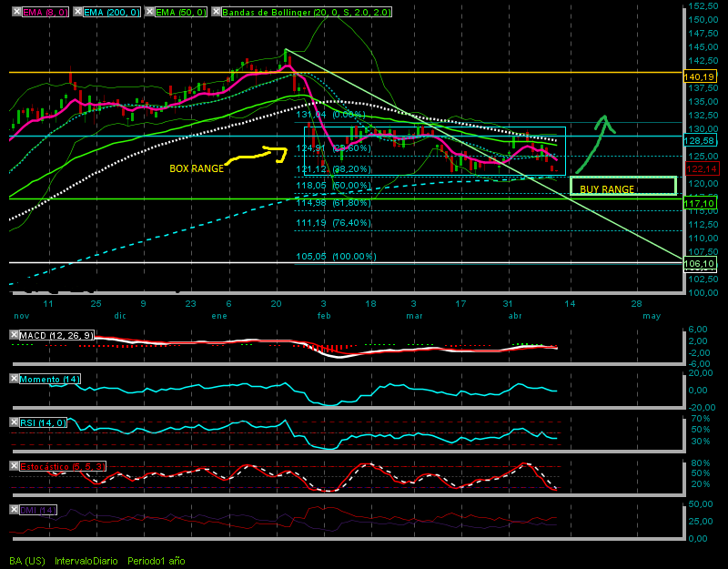Click the mar month label on time axis
The width and height of the screenshot is (728, 569).
(x=414, y=316)
